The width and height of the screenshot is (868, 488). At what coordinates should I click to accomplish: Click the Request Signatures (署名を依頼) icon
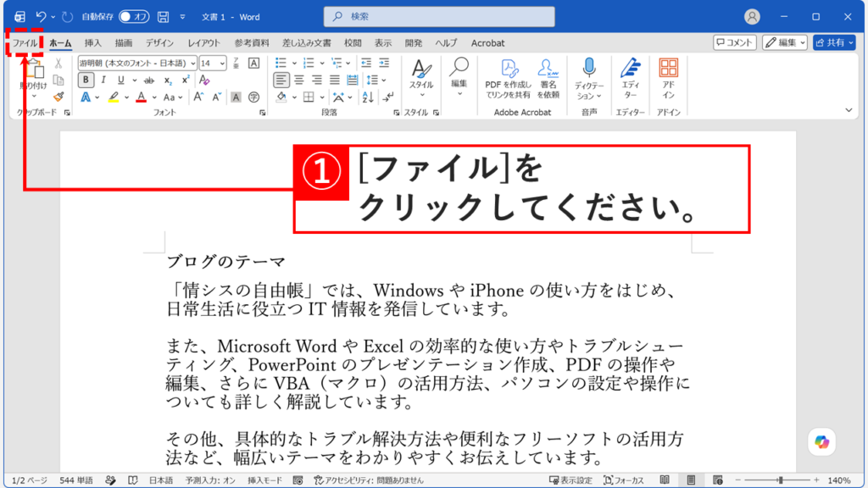tap(548, 79)
